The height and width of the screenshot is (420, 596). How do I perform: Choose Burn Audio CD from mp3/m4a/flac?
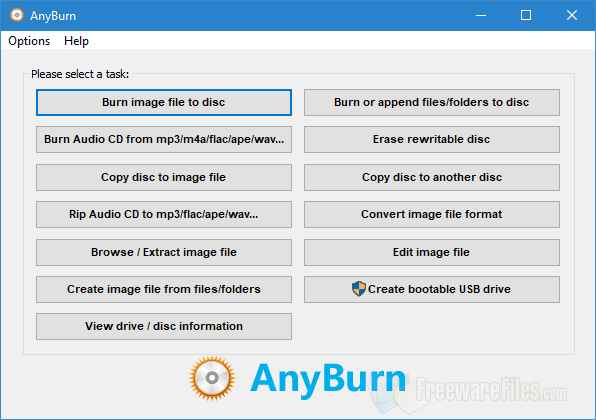pyautogui.click(x=164, y=139)
